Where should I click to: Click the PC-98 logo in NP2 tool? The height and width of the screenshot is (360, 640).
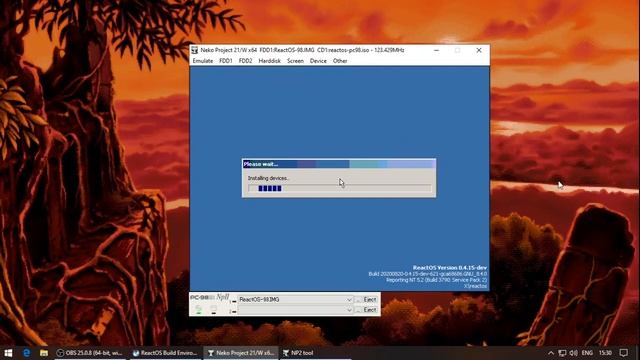point(202,297)
